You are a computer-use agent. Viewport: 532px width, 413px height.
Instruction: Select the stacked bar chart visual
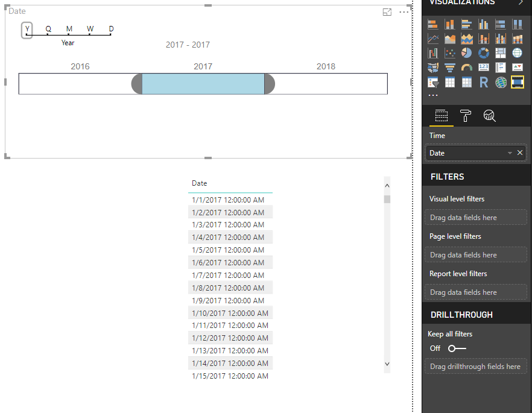pyautogui.click(x=432, y=24)
